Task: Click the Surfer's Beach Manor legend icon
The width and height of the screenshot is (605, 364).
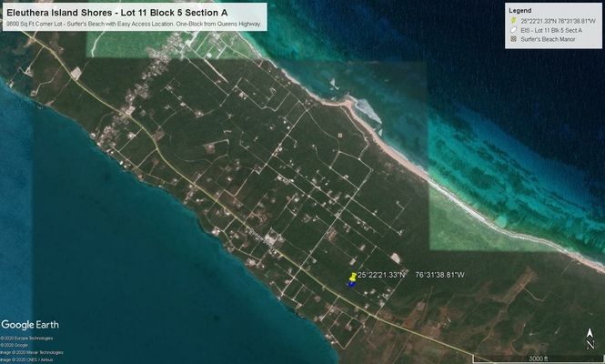Action: point(513,39)
